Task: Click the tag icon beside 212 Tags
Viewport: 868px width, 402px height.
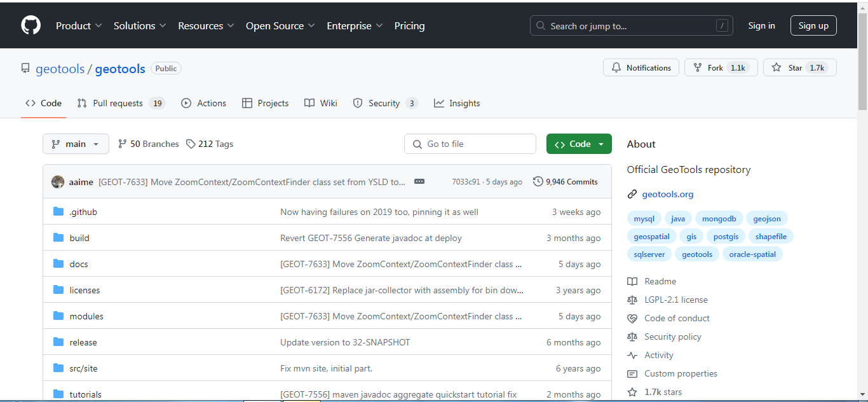Action: pyautogui.click(x=191, y=144)
